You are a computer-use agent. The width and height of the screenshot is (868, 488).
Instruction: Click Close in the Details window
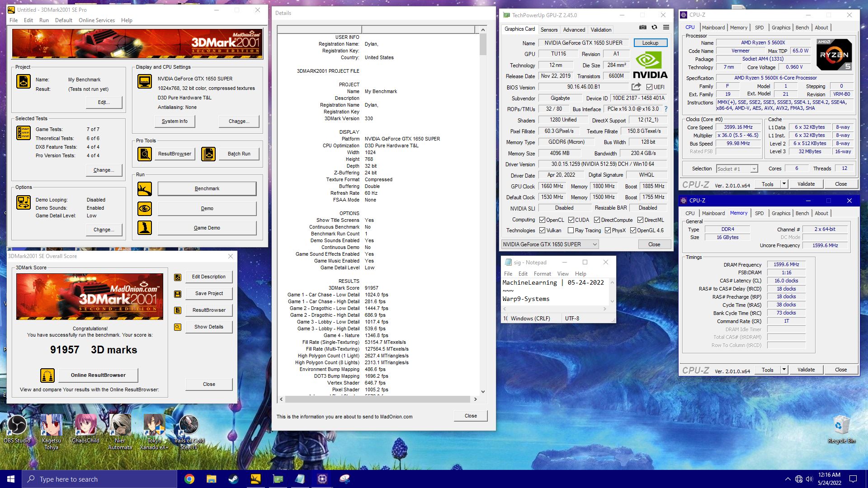pos(471,416)
